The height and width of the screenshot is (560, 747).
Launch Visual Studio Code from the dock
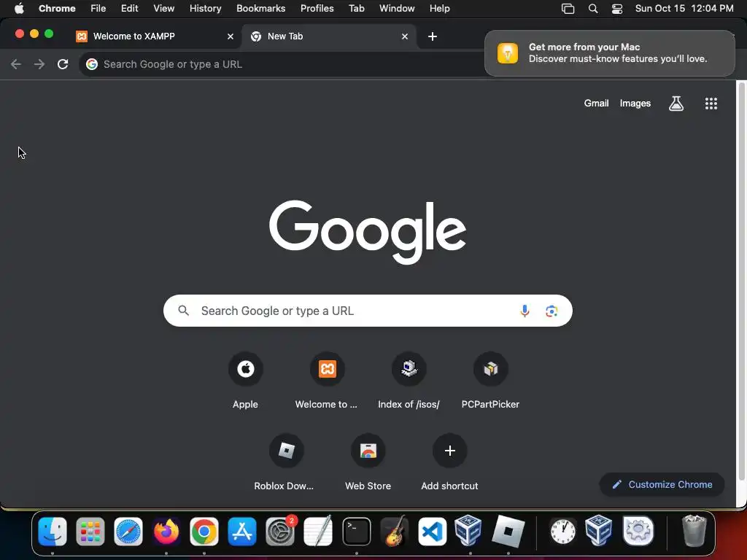[x=432, y=532]
